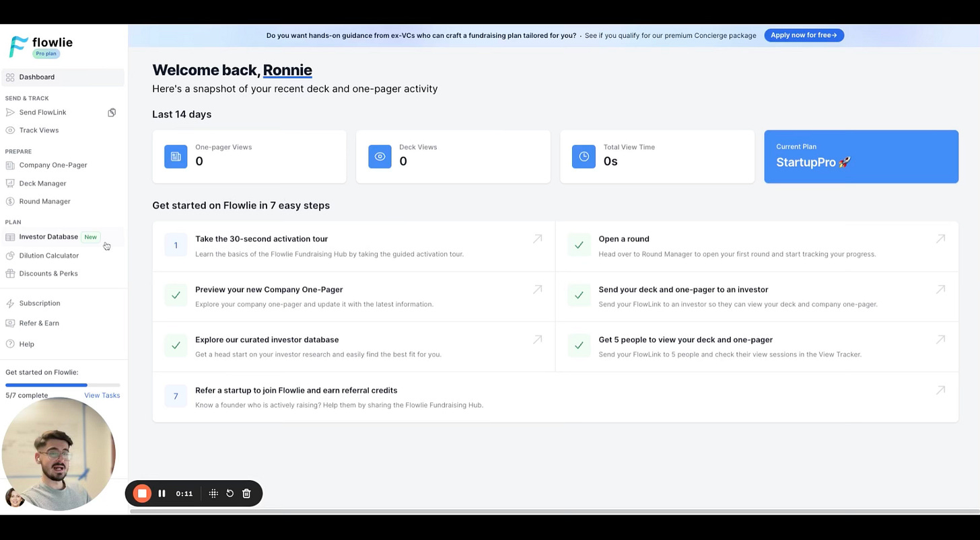Screen dimensions: 980x540
Task: Click the Flowlie logo
Action: [x=41, y=46]
